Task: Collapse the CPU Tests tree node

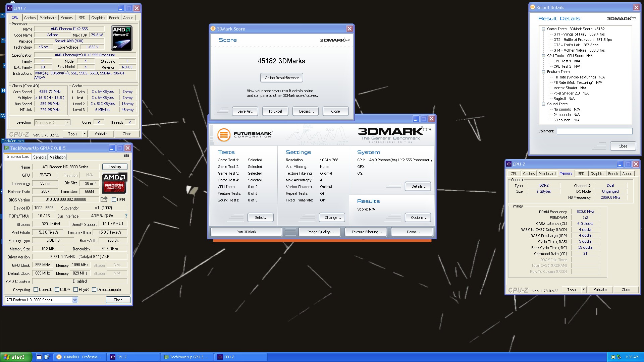Action: point(543,56)
